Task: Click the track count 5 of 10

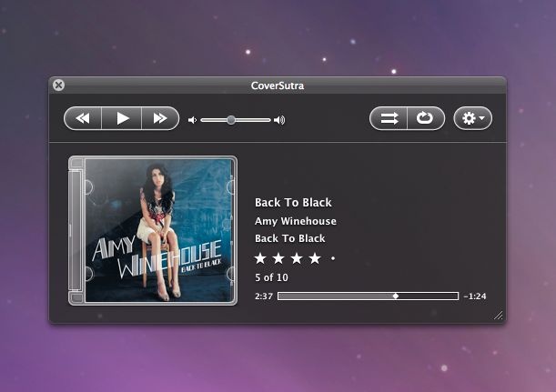Action: [271, 277]
